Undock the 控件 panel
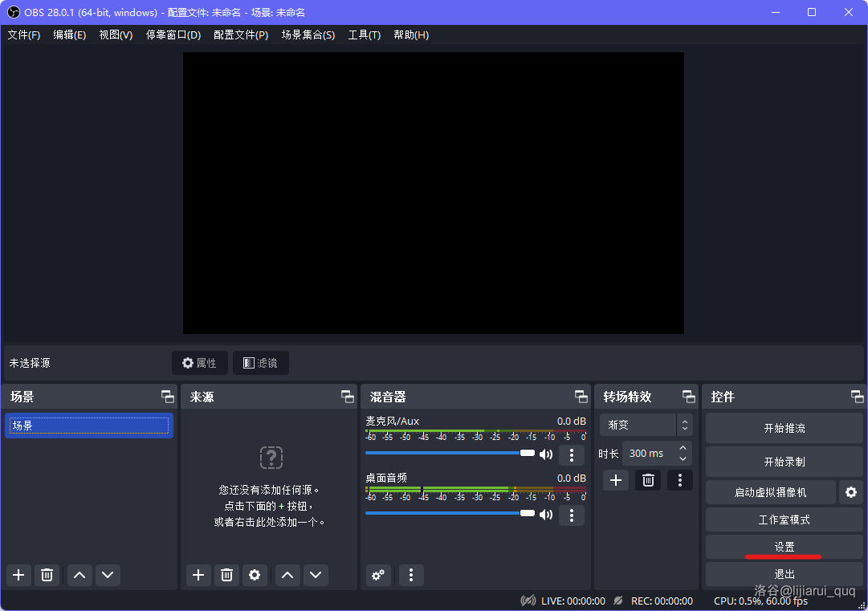Image resolution: width=868 pixels, height=611 pixels. pos(858,397)
